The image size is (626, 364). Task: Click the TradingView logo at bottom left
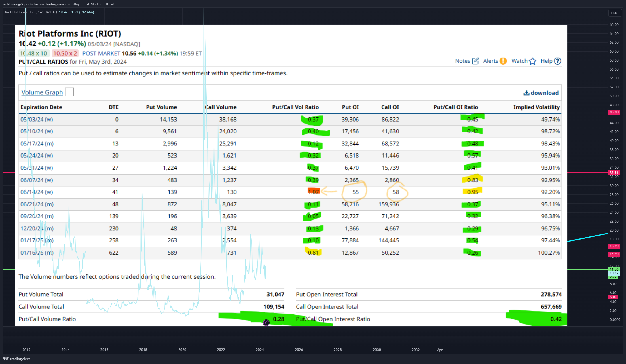pos(16,359)
